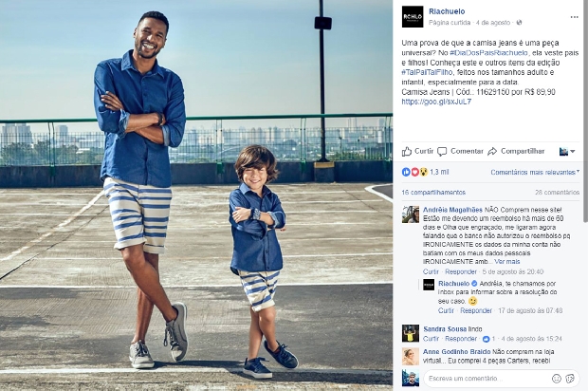Like Andréia Magalhães's comment with Curtir

tap(431, 271)
